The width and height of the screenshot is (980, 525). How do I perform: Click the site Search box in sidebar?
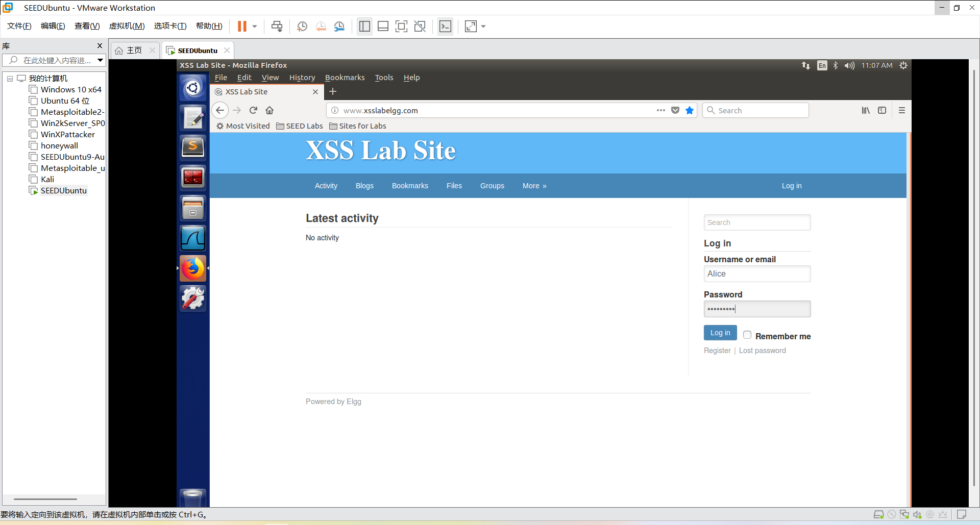(x=757, y=222)
